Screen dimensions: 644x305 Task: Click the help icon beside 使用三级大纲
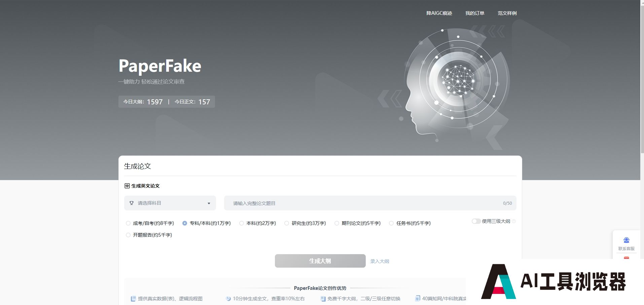(514, 221)
